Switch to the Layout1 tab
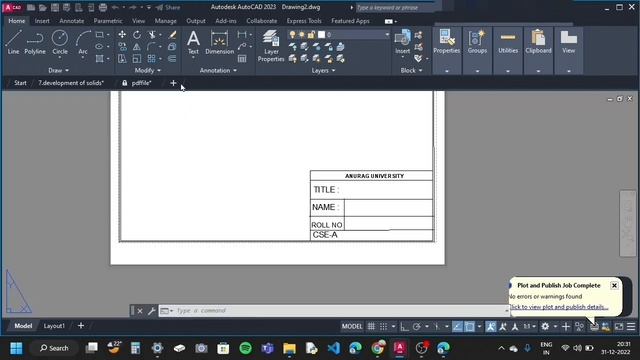Image resolution: width=640 pixels, height=360 pixels. [x=54, y=326]
